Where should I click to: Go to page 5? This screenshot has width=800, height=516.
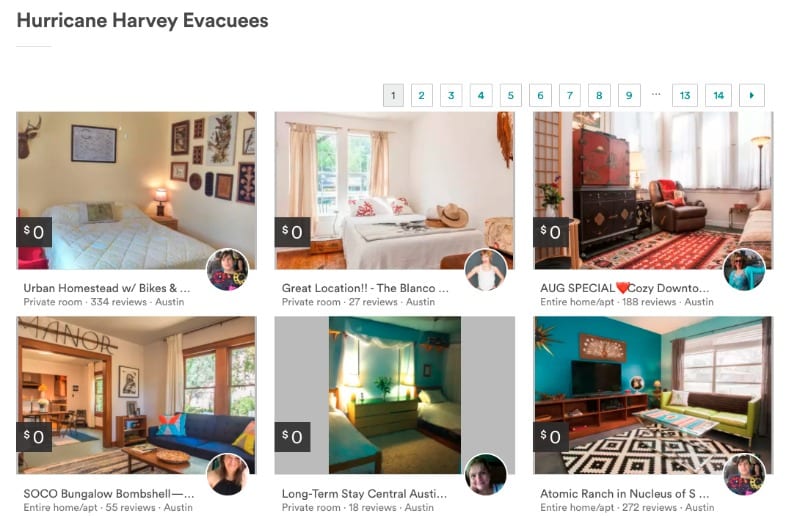click(x=511, y=95)
